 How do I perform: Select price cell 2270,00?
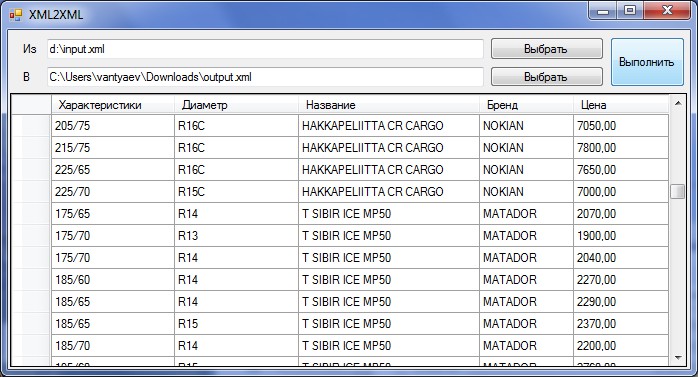(x=621, y=280)
